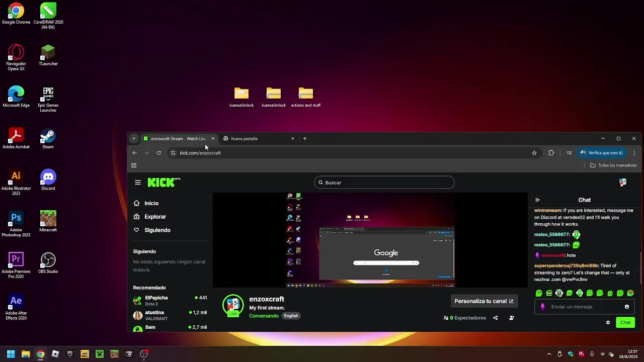The image size is (644, 362).
Task: Show hidden system tray icons
Action: click(549, 354)
